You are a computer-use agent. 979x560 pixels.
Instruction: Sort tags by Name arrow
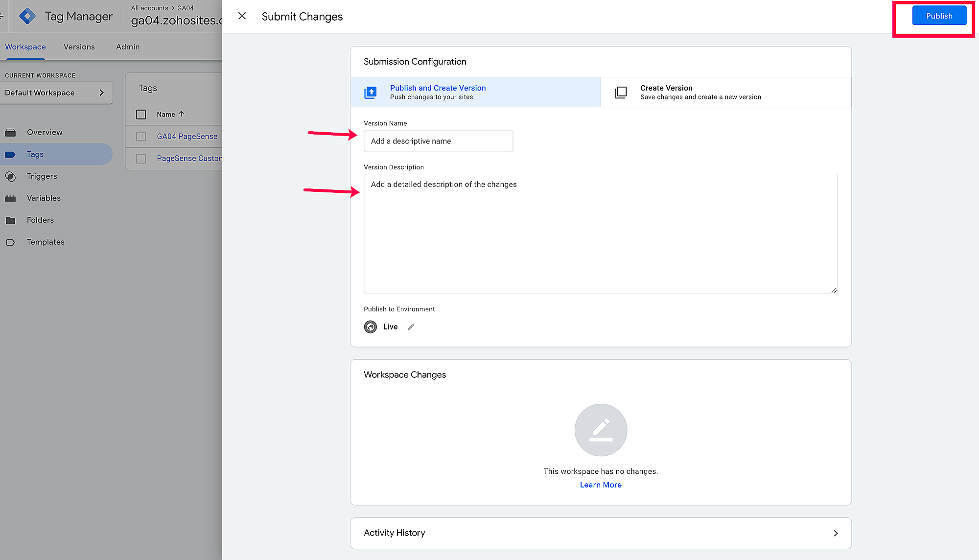[x=182, y=114]
